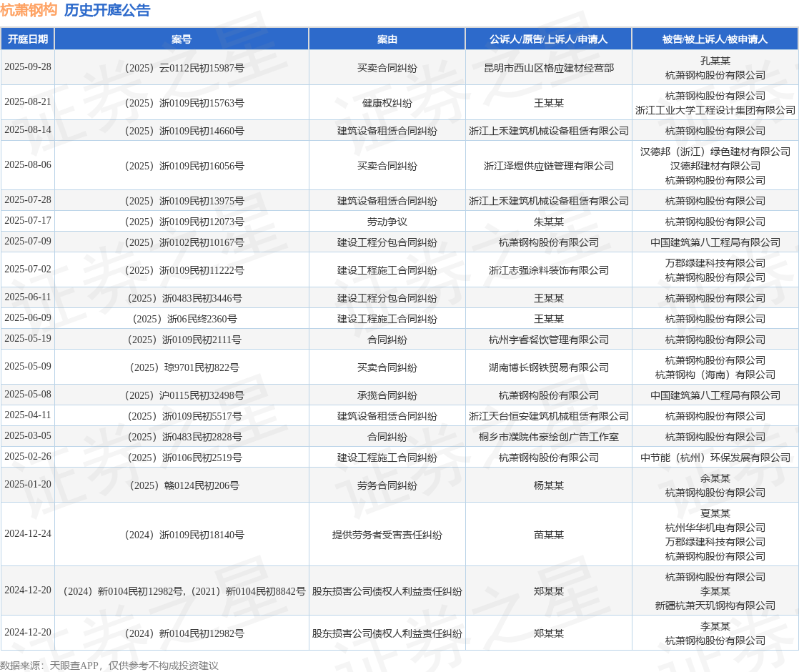This screenshot has height=672, width=799.
Task: Click the date cell '2025-07-28'
Action: click(x=28, y=200)
